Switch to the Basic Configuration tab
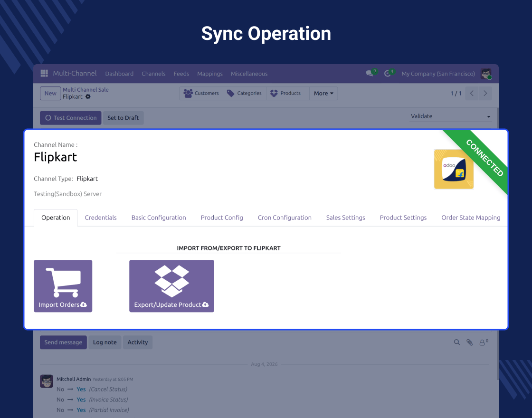The image size is (532, 418). pyautogui.click(x=159, y=218)
